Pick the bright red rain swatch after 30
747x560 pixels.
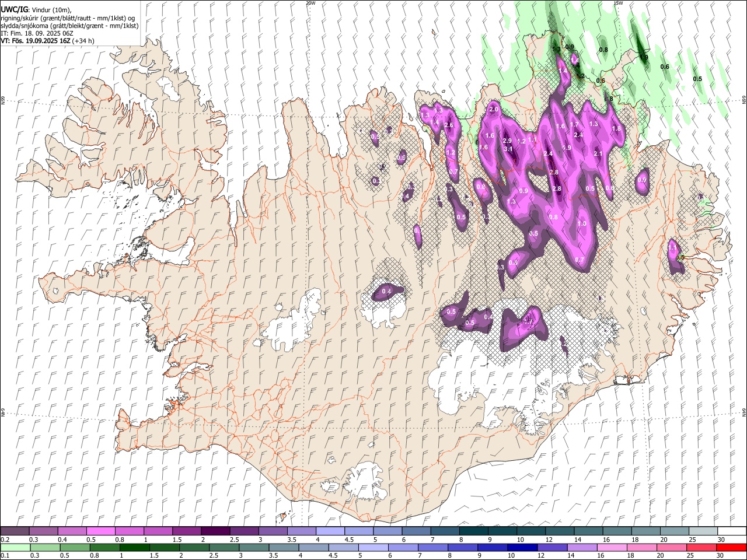[x=732, y=547]
